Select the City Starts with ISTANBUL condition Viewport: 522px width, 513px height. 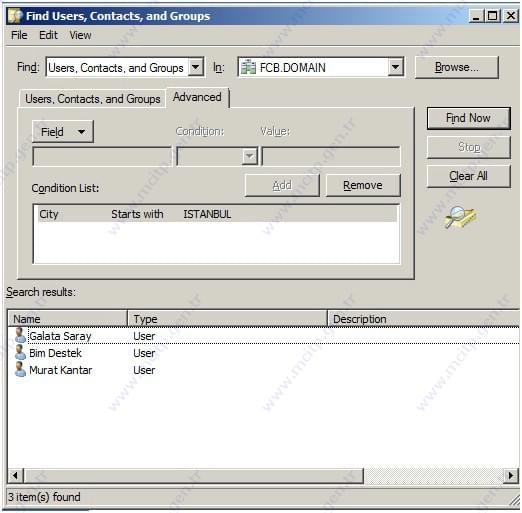(x=217, y=214)
